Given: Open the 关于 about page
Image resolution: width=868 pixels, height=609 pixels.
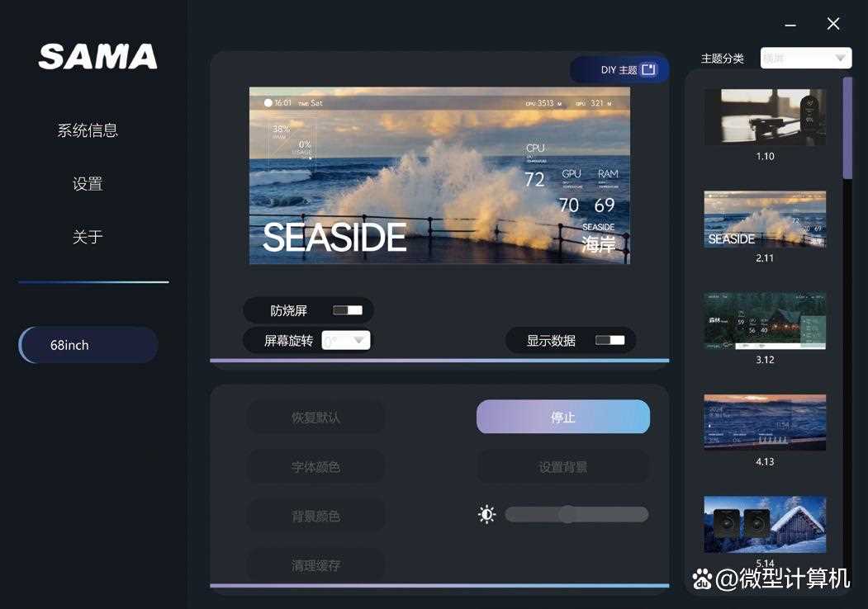Looking at the screenshot, I should (x=88, y=238).
